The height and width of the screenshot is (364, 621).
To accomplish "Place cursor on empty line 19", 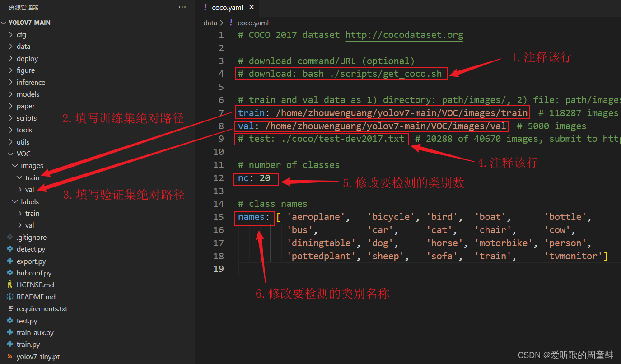I will point(429,269).
